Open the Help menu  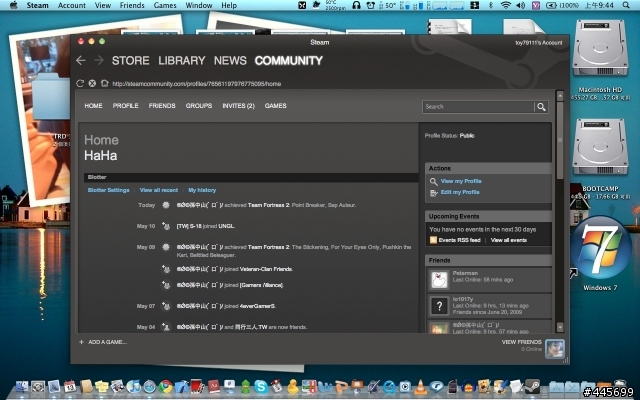[x=229, y=5]
